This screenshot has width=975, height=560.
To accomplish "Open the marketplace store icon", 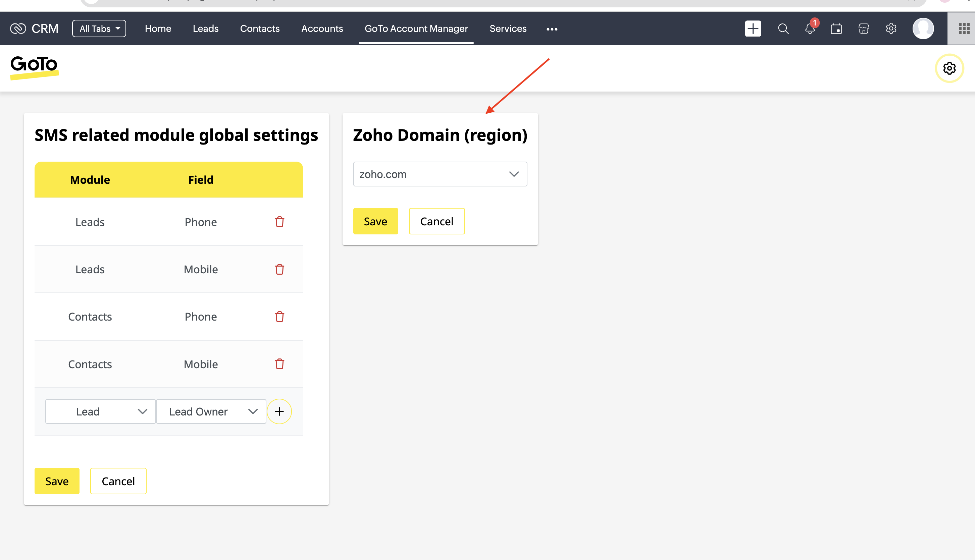I will click(863, 29).
